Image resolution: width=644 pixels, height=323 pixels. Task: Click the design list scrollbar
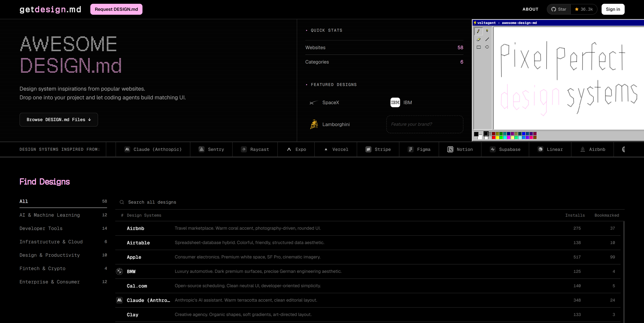pos(624,272)
